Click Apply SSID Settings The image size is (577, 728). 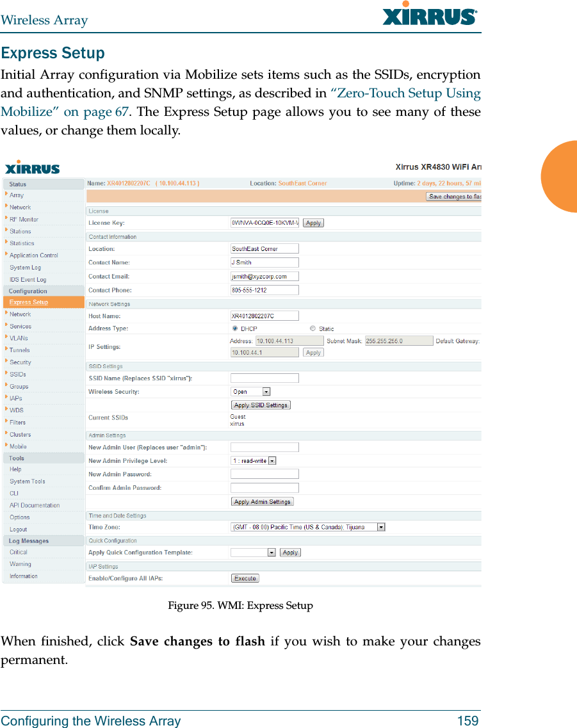point(261,405)
